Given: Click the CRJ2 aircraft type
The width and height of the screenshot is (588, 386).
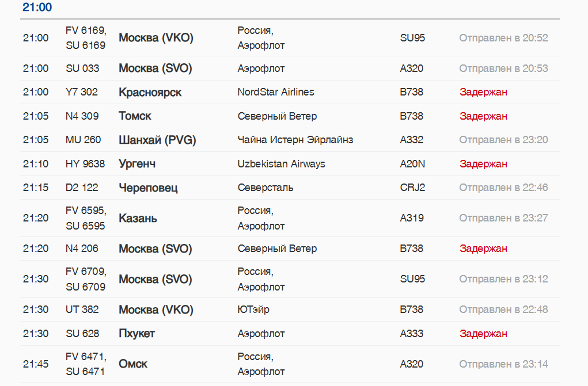Looking at the screenshot, I should click(x=412, y=188).
